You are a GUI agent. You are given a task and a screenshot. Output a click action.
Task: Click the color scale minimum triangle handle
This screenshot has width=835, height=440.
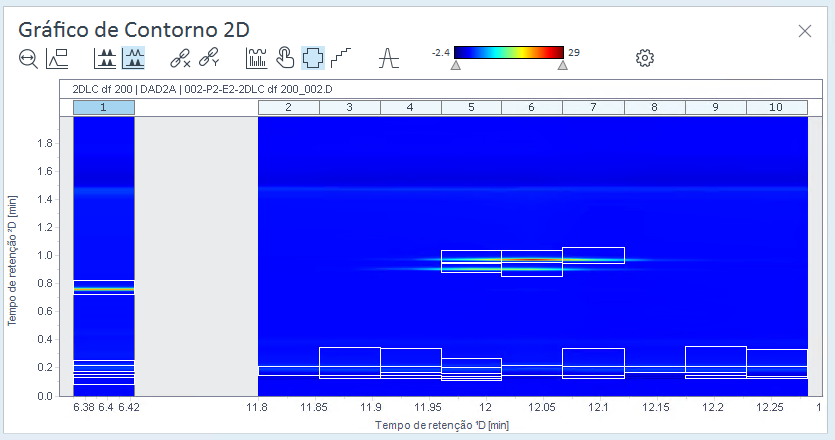pos(455,65)
